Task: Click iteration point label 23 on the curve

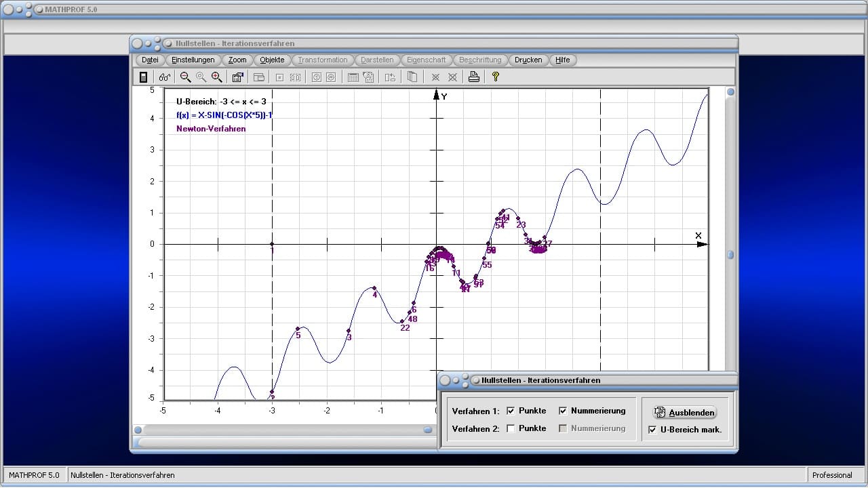Action: (521, 225)
